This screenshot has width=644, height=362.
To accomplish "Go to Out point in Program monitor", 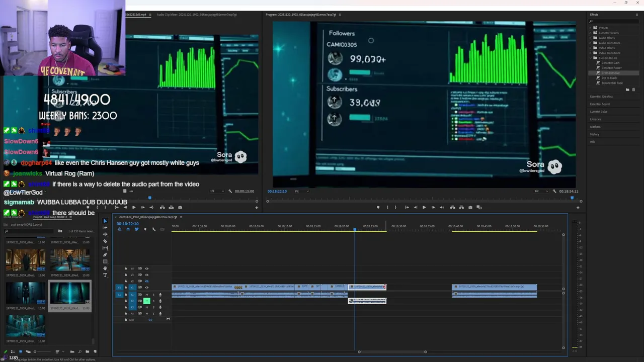I will 442,207.
